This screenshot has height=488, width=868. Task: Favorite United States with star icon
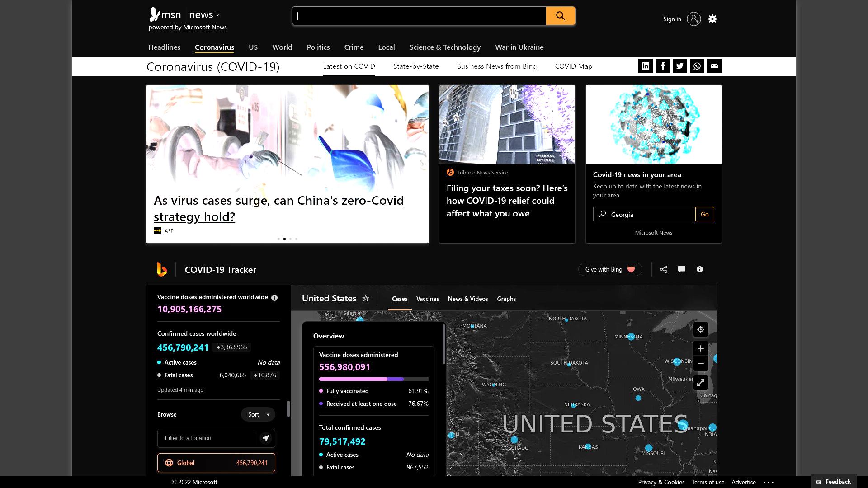[366, 298]
